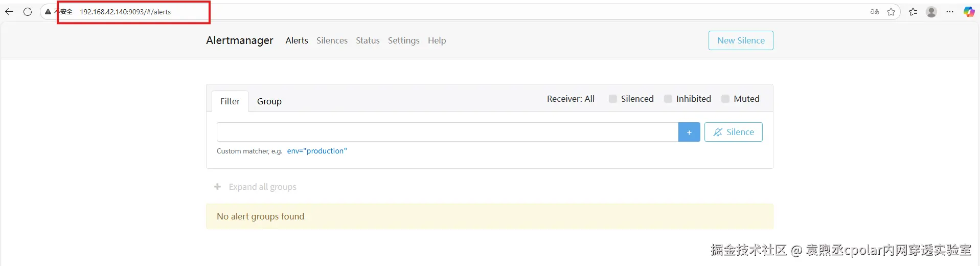This screenshot has width=980, height=266.
Task: Open the Status nav item
Action: [x=368, y=40]
